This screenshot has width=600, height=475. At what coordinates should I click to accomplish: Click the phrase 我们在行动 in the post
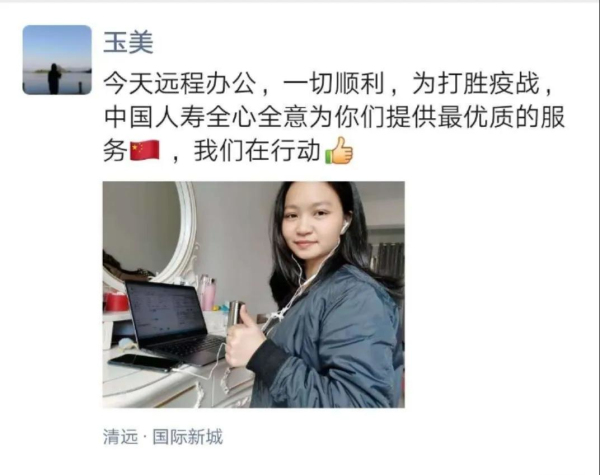coord(257,151)
